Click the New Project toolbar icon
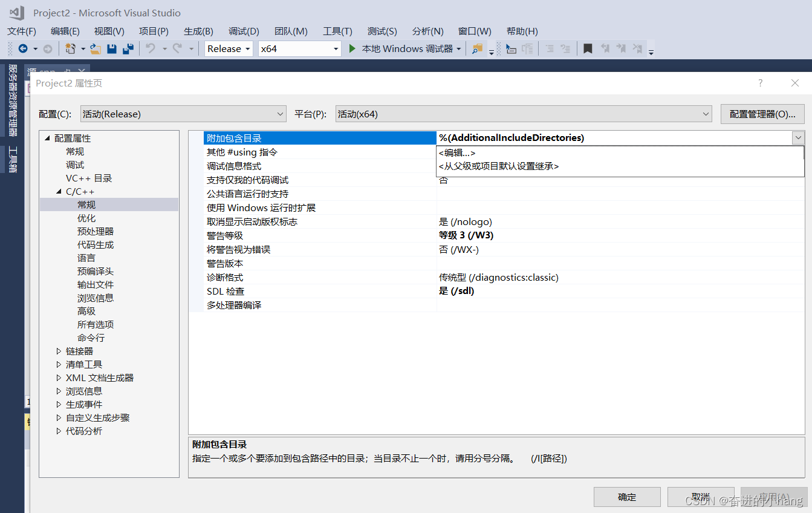This screenshot has height=513, width=812. [x=71, y=49]
